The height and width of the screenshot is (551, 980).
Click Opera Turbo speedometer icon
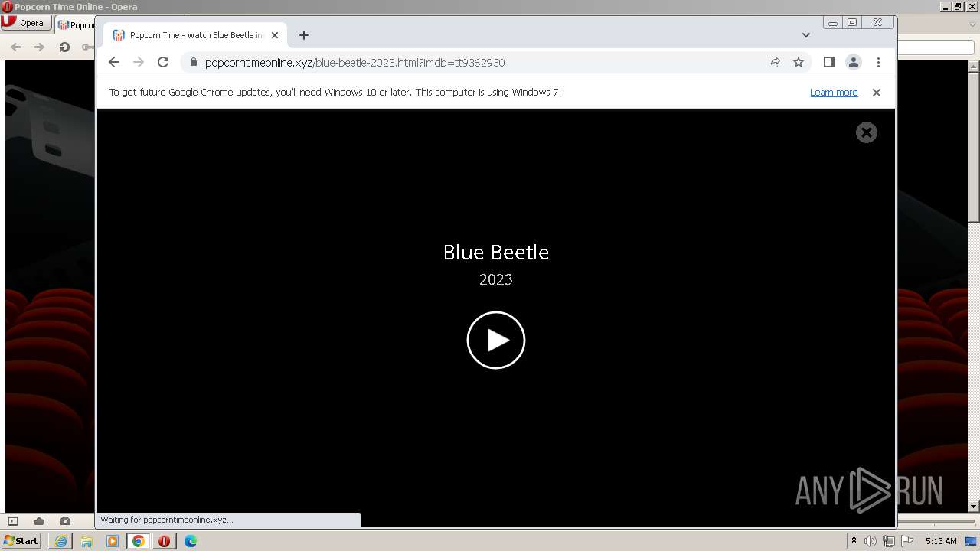tap(65, 521)
